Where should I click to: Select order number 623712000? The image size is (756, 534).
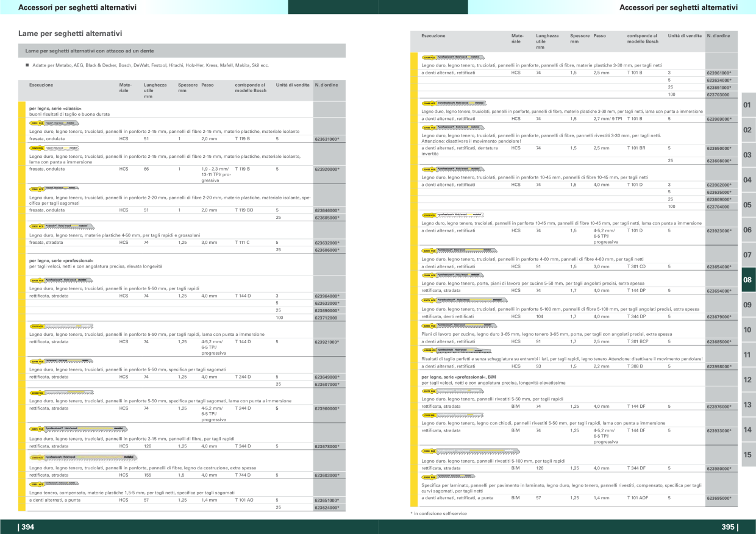coord(326,318)
